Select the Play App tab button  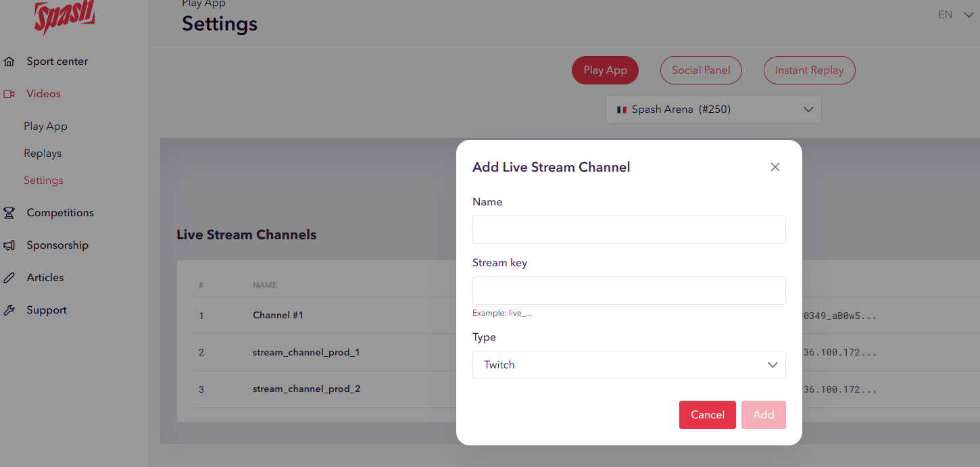(x=605, y=70)
